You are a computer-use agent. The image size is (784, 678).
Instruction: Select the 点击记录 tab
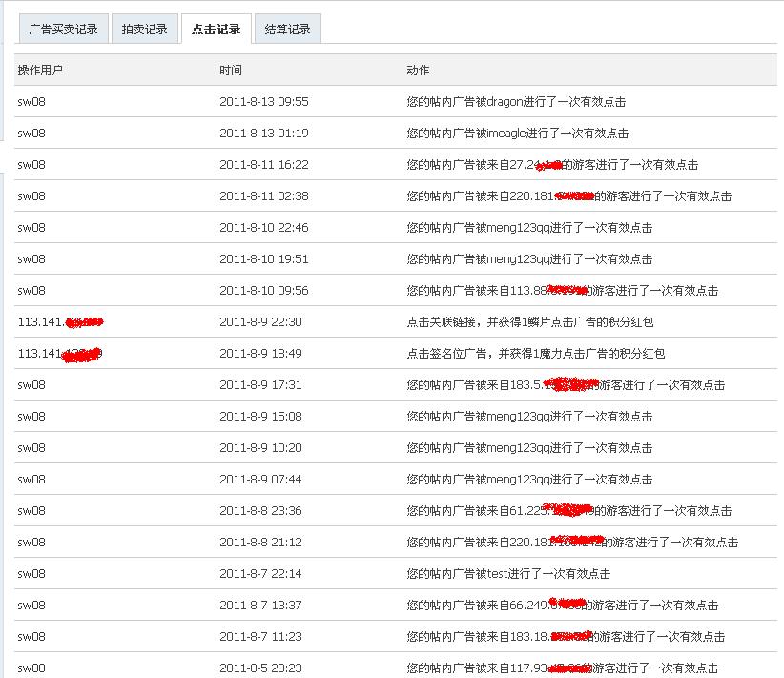coord(216,28)
